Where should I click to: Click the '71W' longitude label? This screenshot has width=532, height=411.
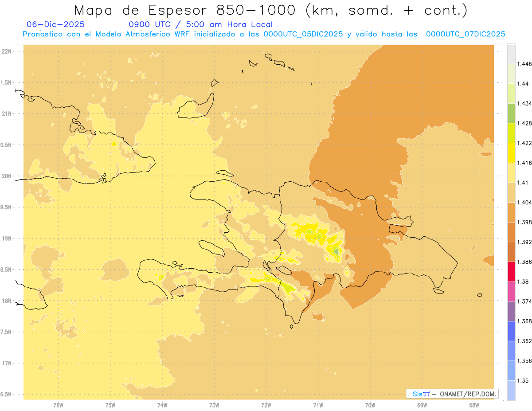318,405
